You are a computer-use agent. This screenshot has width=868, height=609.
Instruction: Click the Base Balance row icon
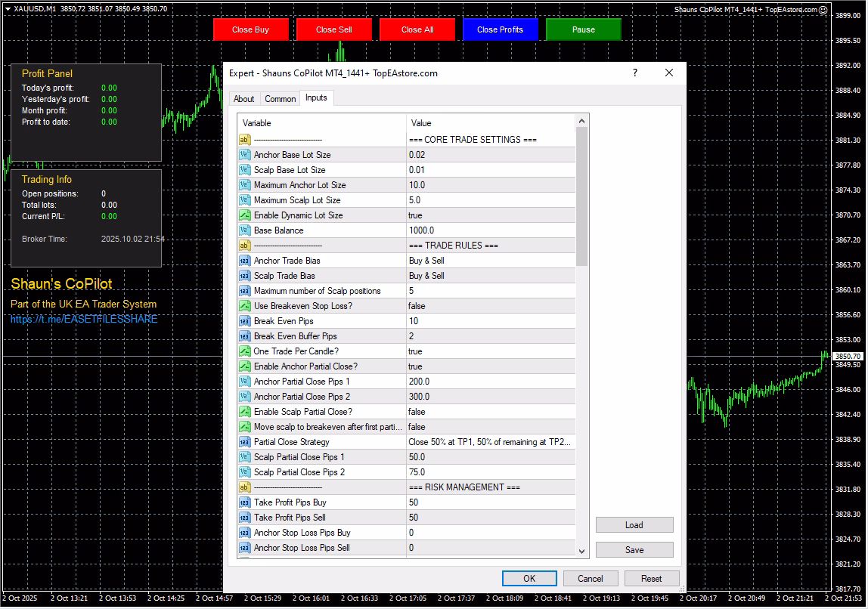[x=245, y=230]
